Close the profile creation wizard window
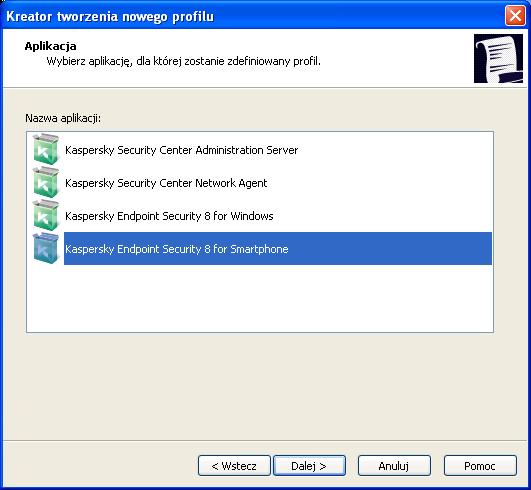531x490 pixels. coord(515,16)
